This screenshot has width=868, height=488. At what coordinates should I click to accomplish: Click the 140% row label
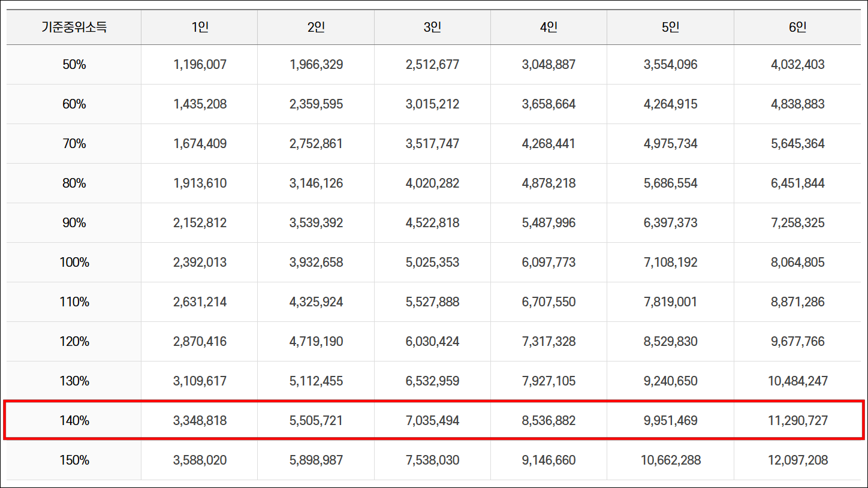(74, 421)
